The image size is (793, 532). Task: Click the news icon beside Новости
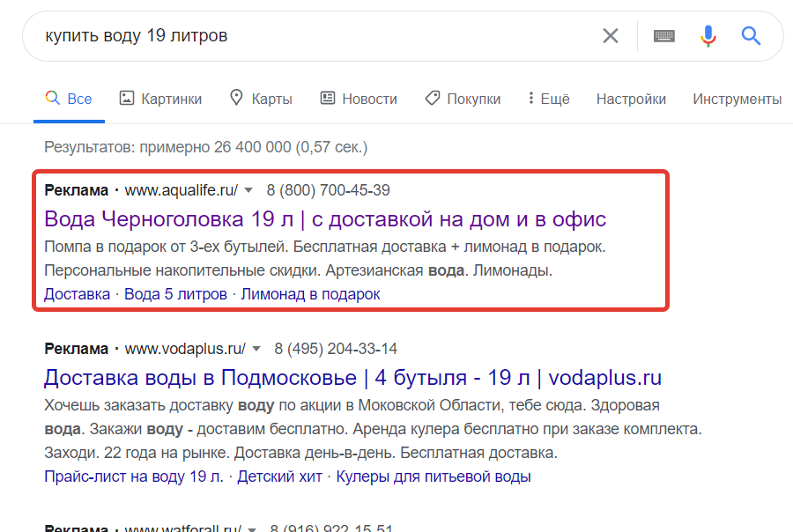[x=328, y=98]
